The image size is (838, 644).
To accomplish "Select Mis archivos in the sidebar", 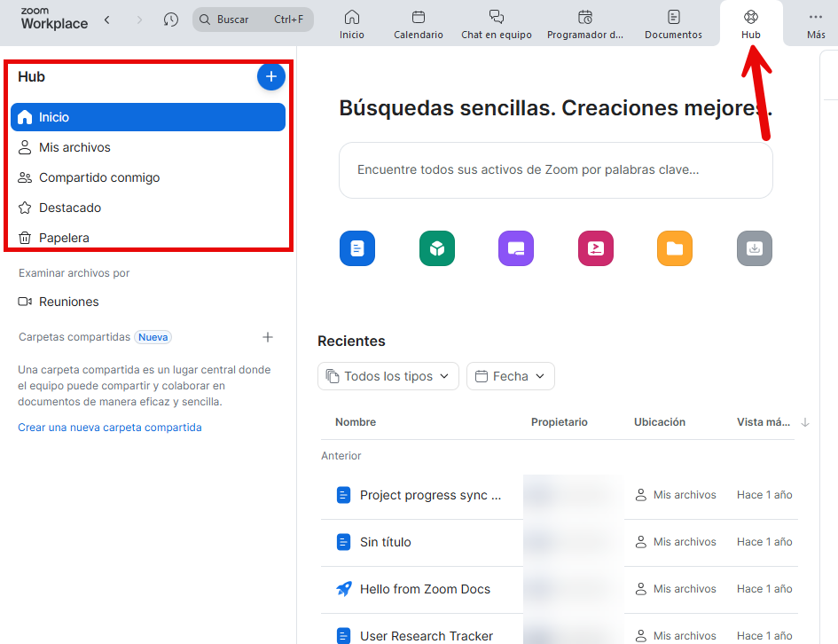I will [74, 147].
